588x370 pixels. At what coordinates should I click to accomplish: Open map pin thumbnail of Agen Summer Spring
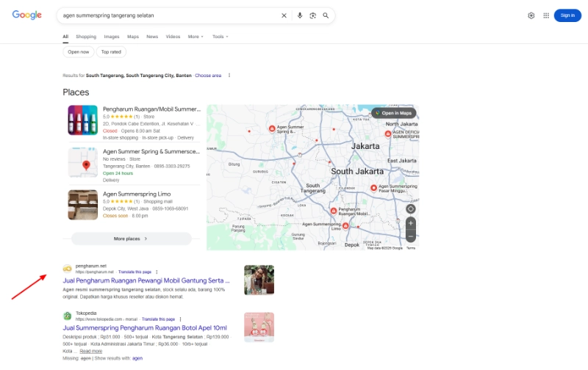coord(83,162)
